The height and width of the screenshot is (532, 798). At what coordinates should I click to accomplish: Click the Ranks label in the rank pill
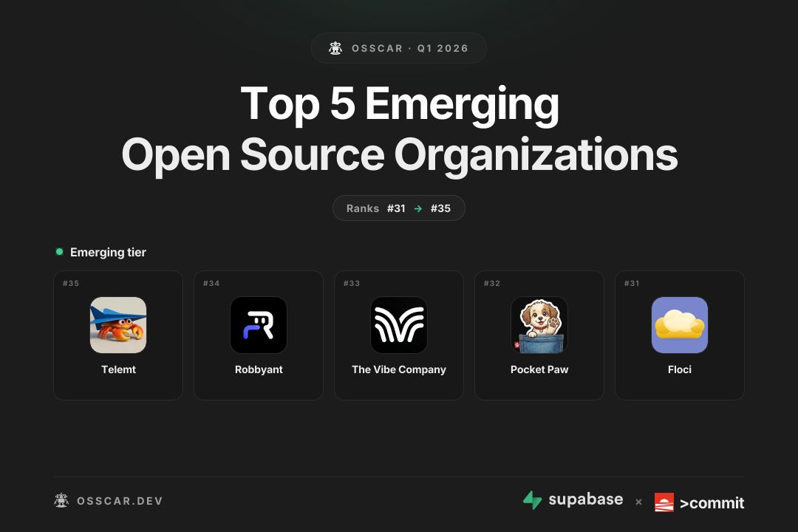pyautogui.click(x=363, y=208)
